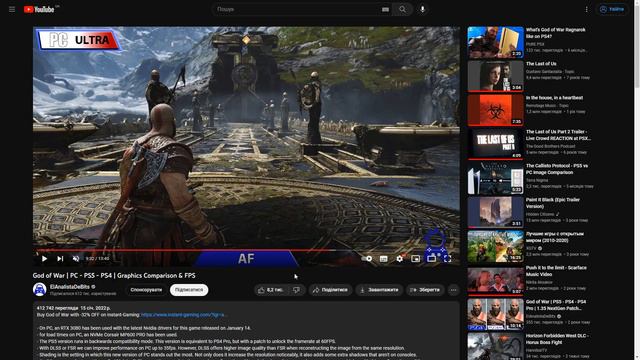640x360 pixels.
Task: Toggle subtitles in the player
Action: click(383, 258)
